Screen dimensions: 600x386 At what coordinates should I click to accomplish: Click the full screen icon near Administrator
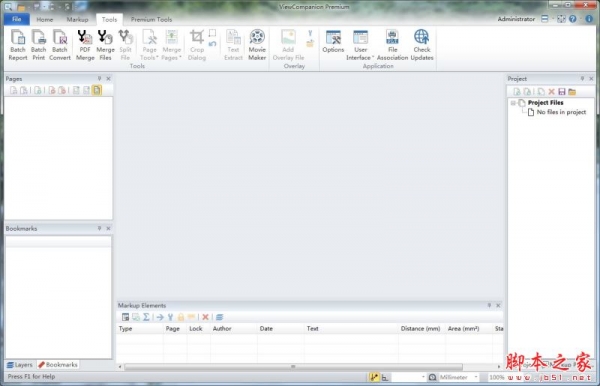(x=561, y=19)
